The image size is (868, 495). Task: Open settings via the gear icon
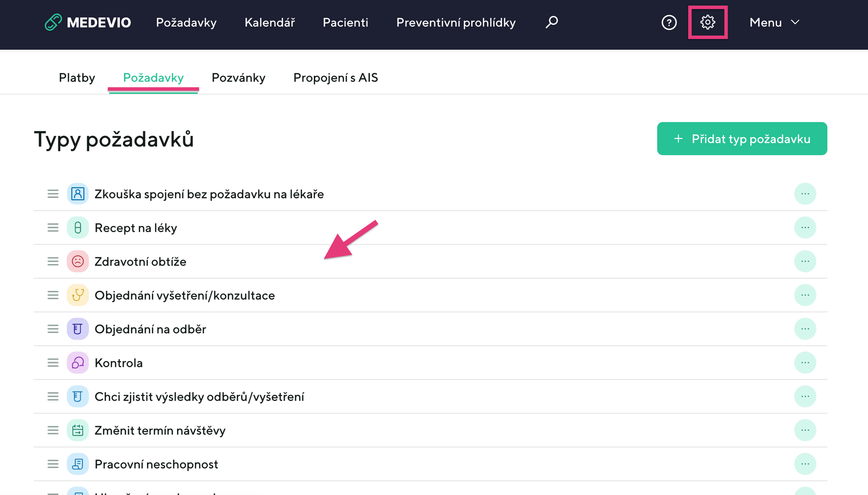coord(707,22)
